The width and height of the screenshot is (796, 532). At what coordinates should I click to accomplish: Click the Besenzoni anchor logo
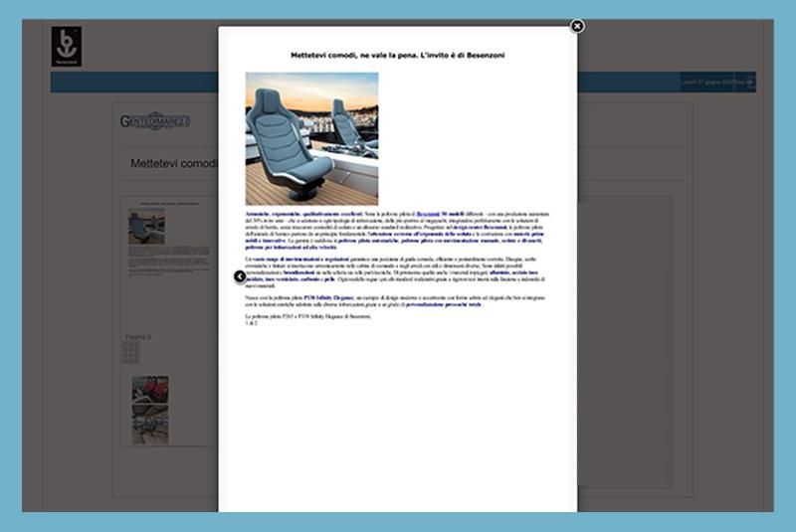(x=67, y=46)
